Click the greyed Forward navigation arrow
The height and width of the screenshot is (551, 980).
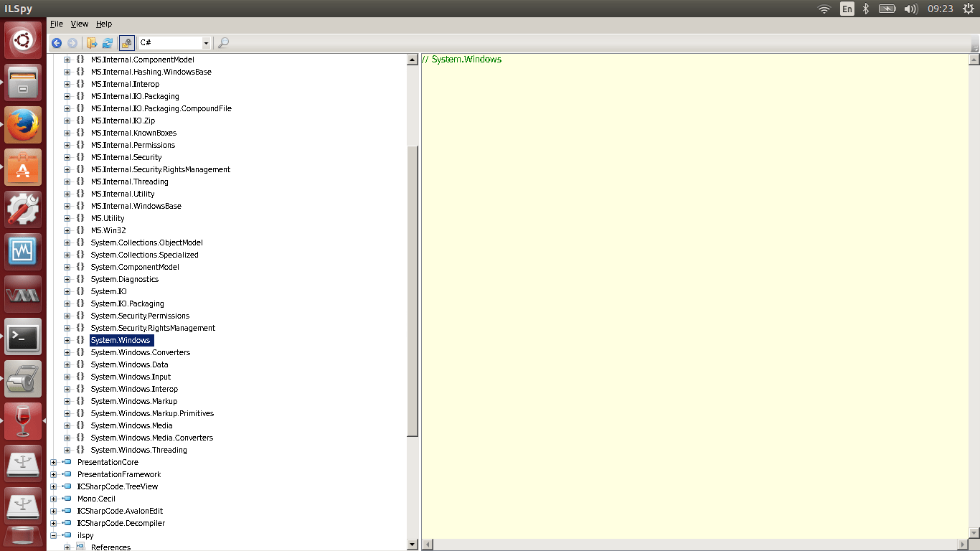point(72,43)
